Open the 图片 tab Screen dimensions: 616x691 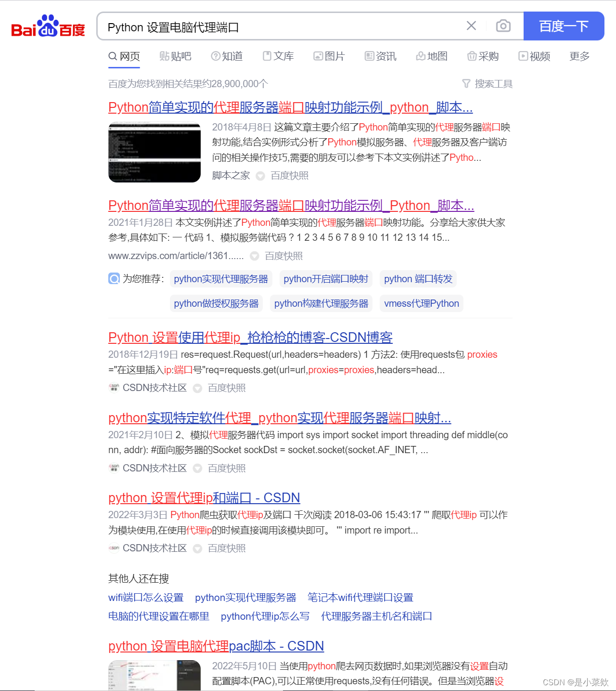(x=329, y=56)
